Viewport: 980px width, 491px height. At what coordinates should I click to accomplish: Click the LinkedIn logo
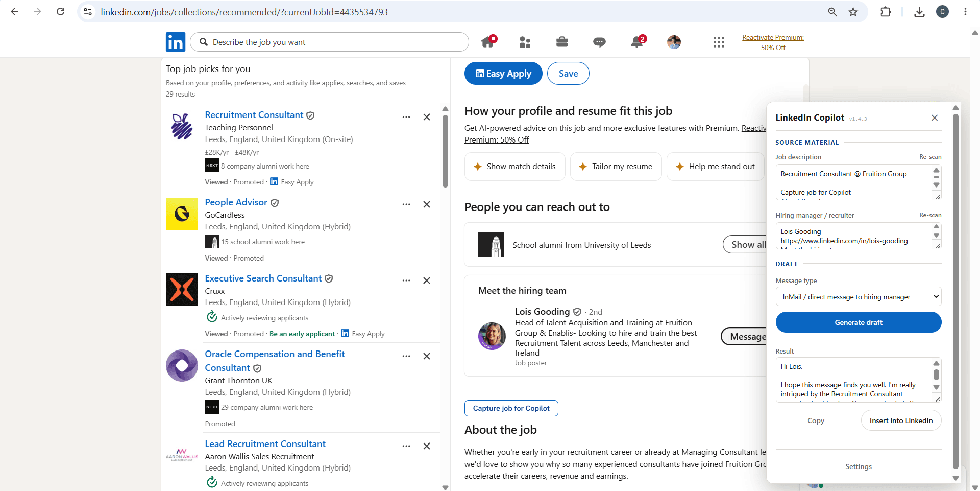tap(176, 42)
